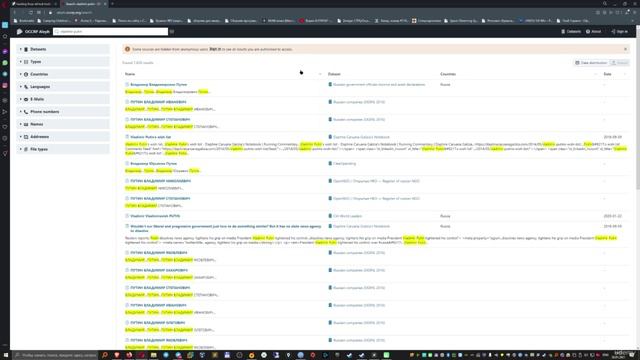Open first result Владимир Владимирович Путин
Screen dimensions: 640x360
pyautogui.click(x=158, y=84)
